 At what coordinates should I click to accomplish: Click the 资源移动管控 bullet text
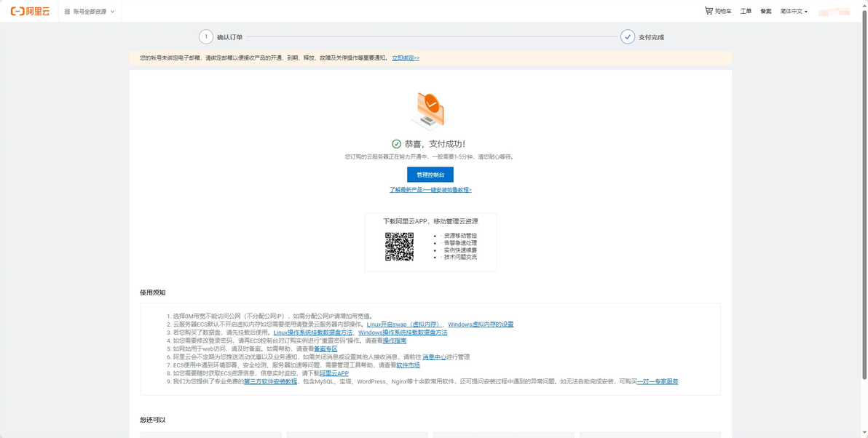[x=460, y=236]
